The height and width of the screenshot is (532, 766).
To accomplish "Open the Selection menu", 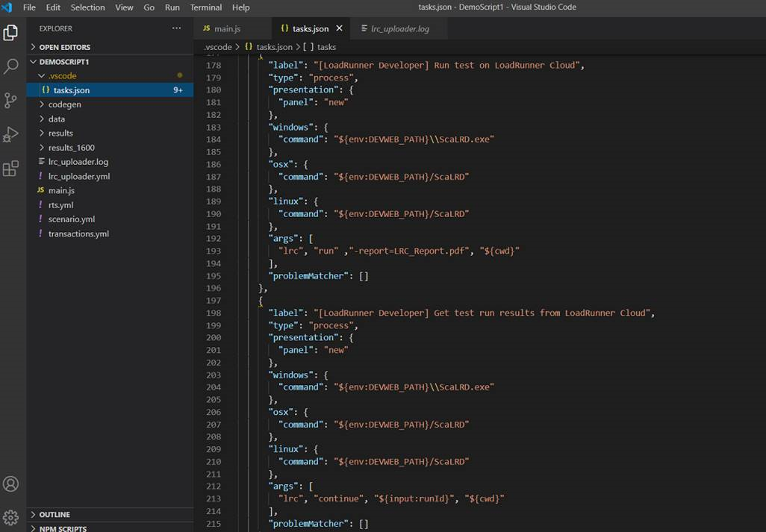I will pyautogui.click(x=87, y=7).
